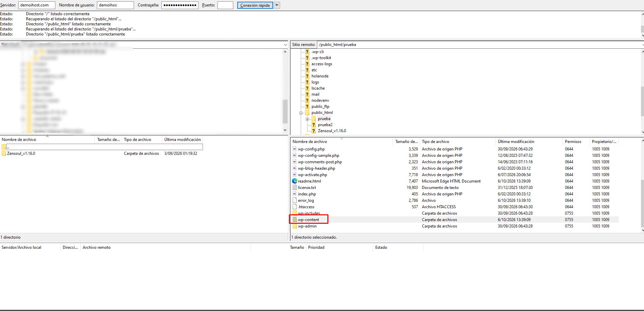Click the unknown-folder icon beside .wp-cli

pyautogui.click(x=307, y=52)
